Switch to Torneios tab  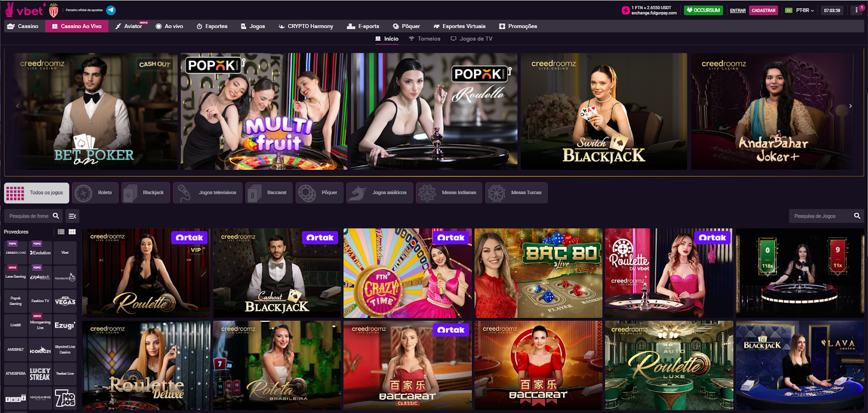(x=425, y=39)
